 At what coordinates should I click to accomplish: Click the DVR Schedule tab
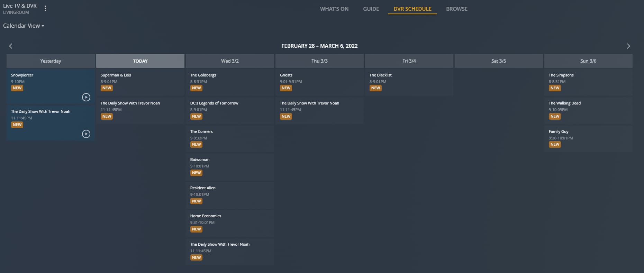pyautogui.click(x=412, y=9)
